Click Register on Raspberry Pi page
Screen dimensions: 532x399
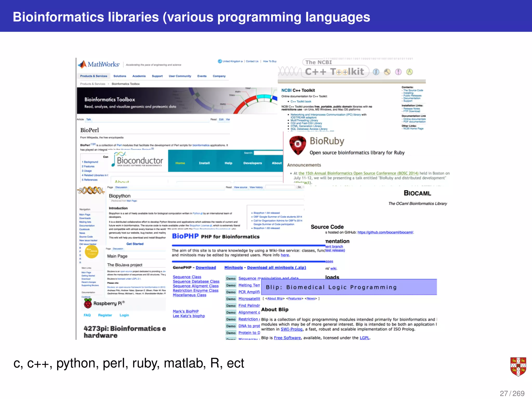(105, 315)
